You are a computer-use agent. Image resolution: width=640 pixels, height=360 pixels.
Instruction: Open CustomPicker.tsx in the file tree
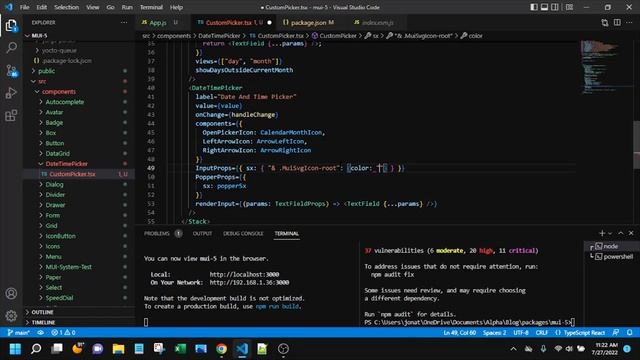tap(72, 174)
